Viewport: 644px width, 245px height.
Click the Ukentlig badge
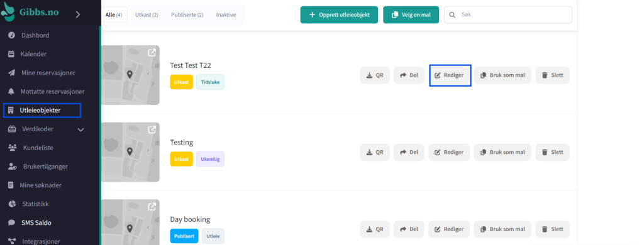210,159
